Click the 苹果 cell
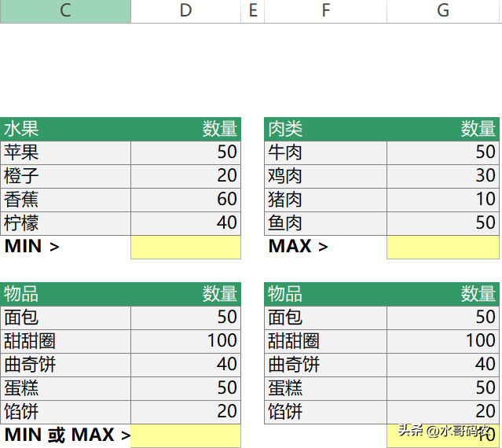Image resolution: width=502 pixels, height=448 pixels. click(x=65, y=152)
